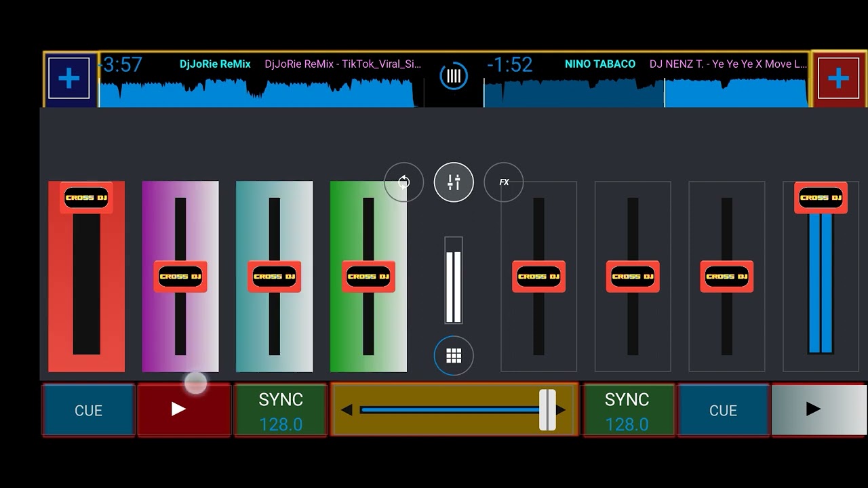Click the third dark fader knob on right deck
The image size is (868, 488).
[x=727, y=277]
